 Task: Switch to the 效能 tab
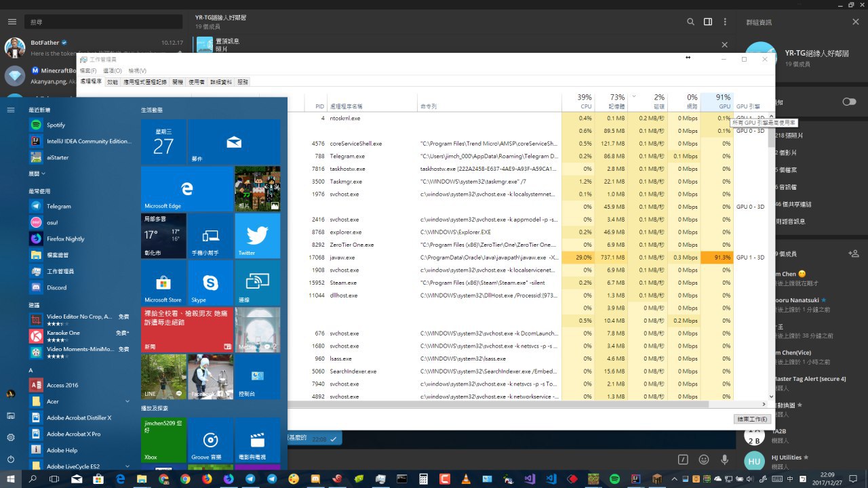[113, 81]
